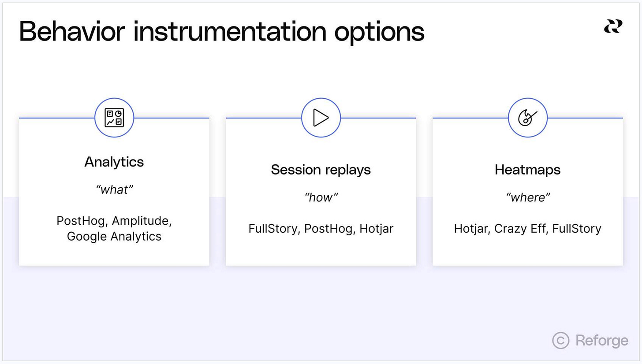Click the "how" italic label

[x=321, y=197]
